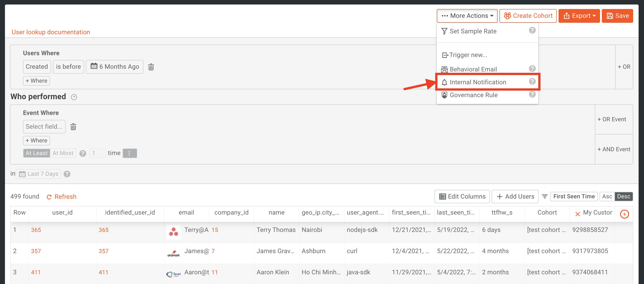Show help for At Least/At Most count
Image resolution: width=644 pixels, height=284 pixels.
(83, 153)
